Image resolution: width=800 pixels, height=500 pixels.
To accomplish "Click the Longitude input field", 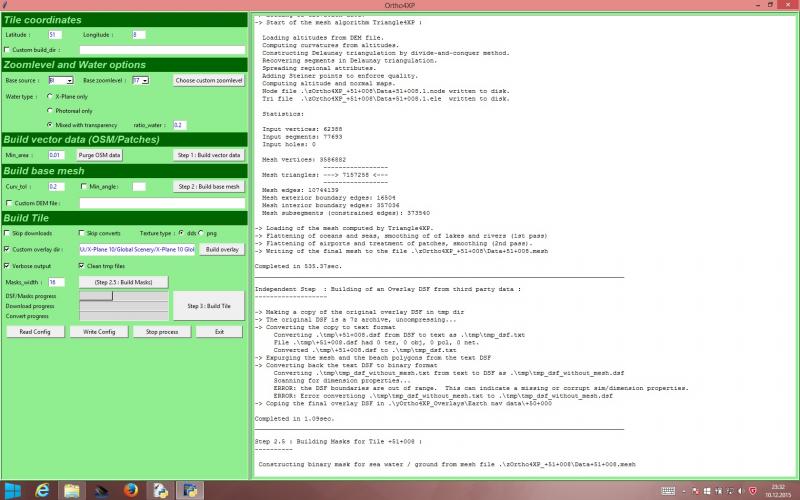I will [x=139, y=35].
